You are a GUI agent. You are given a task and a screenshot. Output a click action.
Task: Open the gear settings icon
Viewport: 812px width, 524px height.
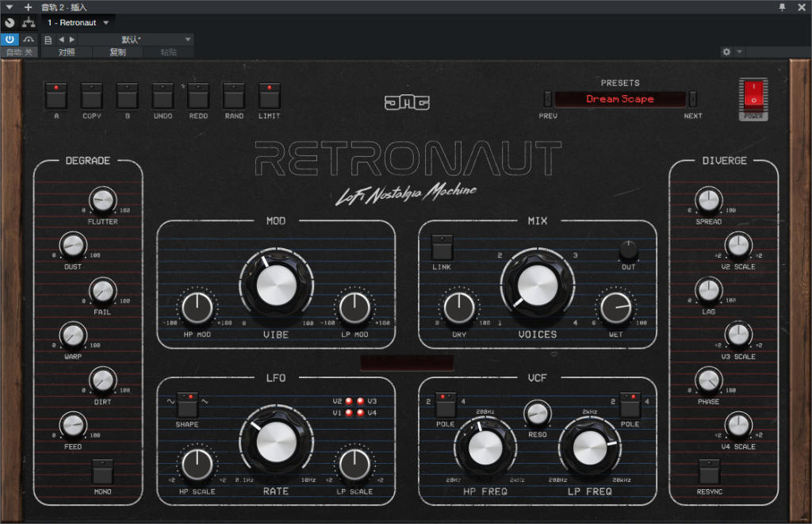(726, 52)
